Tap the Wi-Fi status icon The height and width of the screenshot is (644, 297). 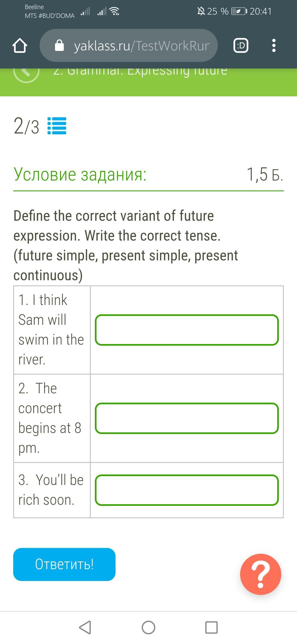(114, 11)
